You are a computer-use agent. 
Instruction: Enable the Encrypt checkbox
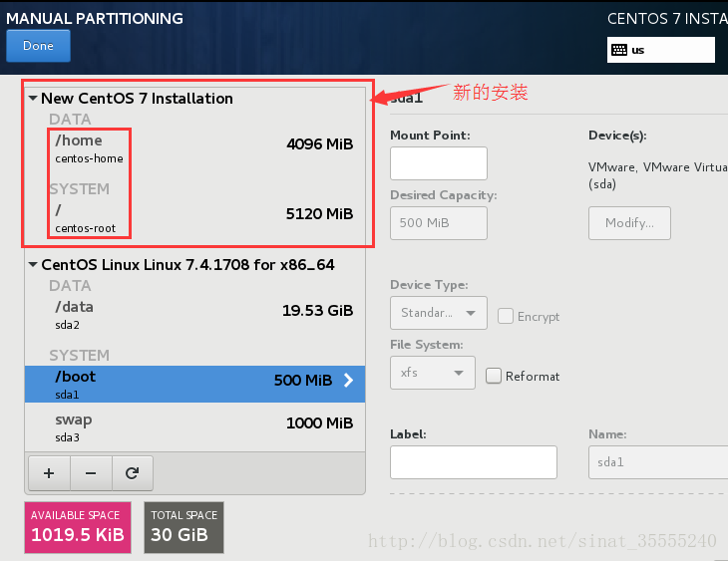pyautogui.click(x=506, y=316)
